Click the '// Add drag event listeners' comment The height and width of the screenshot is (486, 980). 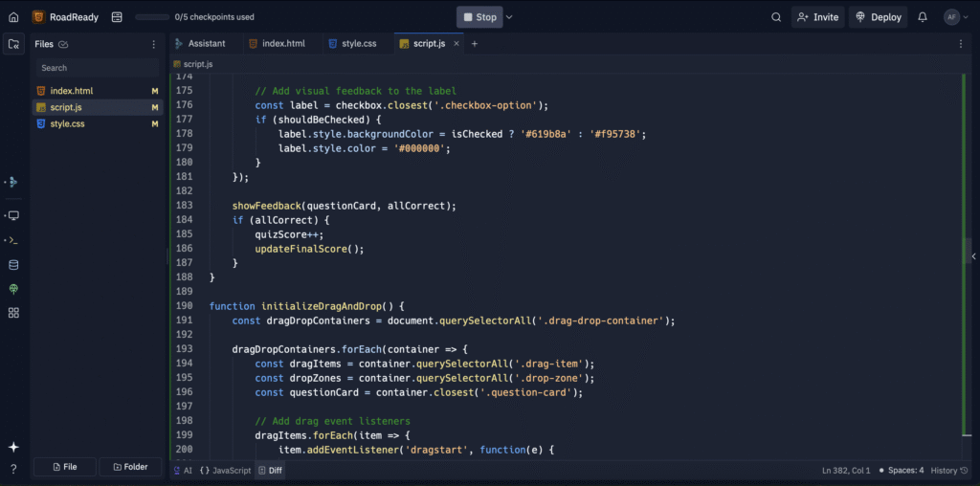332,420
